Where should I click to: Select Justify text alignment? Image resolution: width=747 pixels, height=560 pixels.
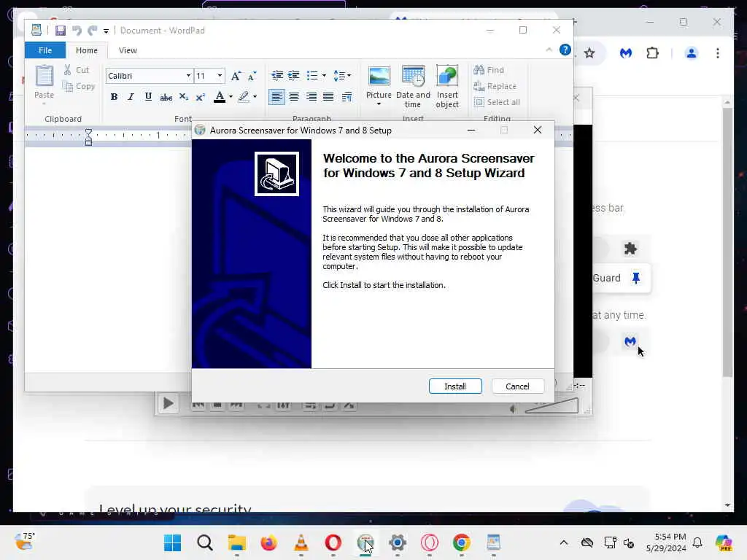point(328,97)
